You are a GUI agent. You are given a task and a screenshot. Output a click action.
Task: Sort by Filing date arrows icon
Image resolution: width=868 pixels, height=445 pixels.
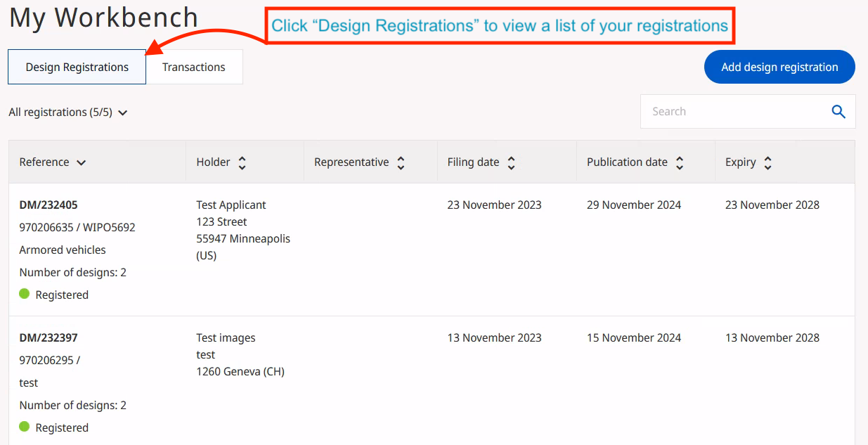pos(511,163)
